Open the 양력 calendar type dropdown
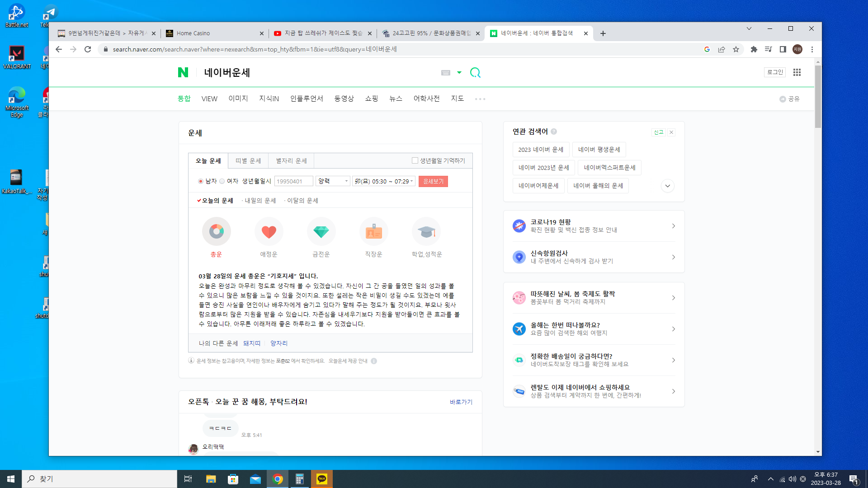 333,181
